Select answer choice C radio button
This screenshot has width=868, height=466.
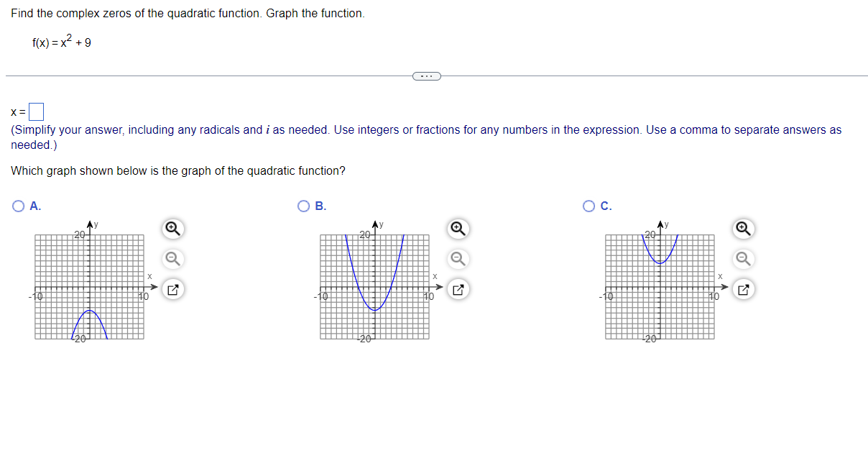(588, 206)
